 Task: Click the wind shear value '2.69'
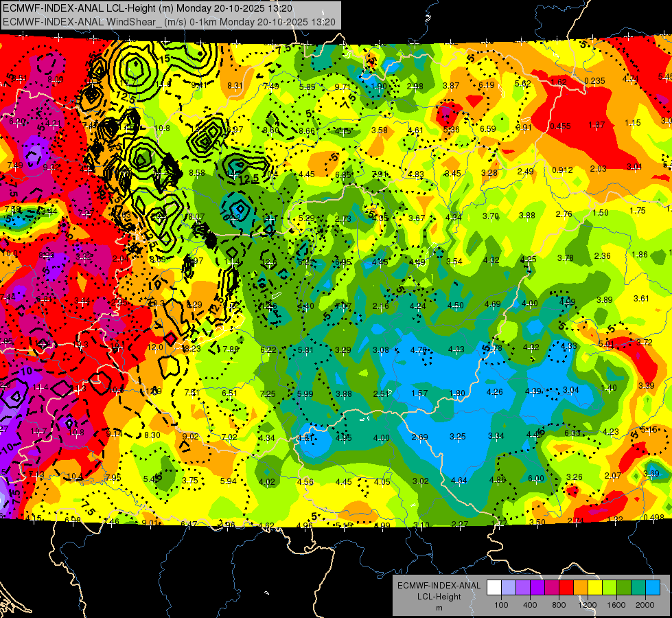coord(419,437)
